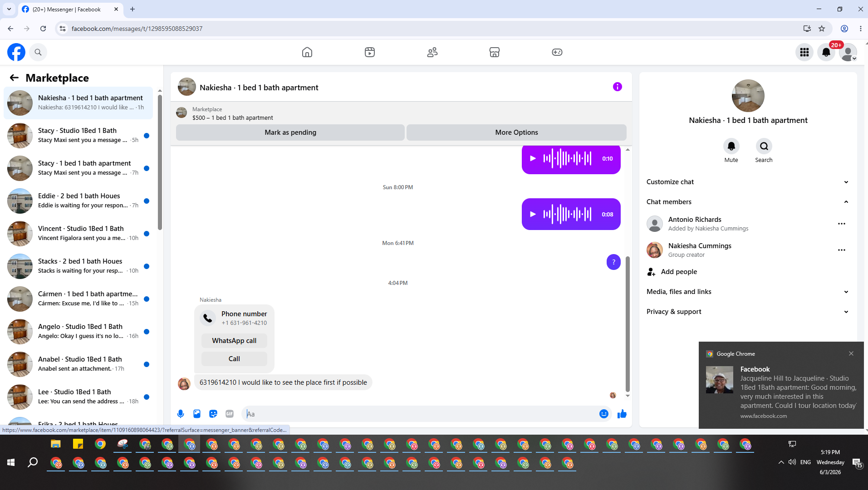Expand the Privacy & support section

pyautogui.click(x=748, y=312)
